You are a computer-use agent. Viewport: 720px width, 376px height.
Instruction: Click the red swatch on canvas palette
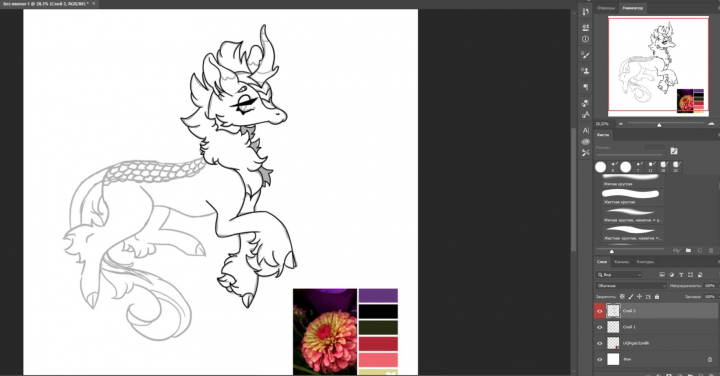pos(378,343)
